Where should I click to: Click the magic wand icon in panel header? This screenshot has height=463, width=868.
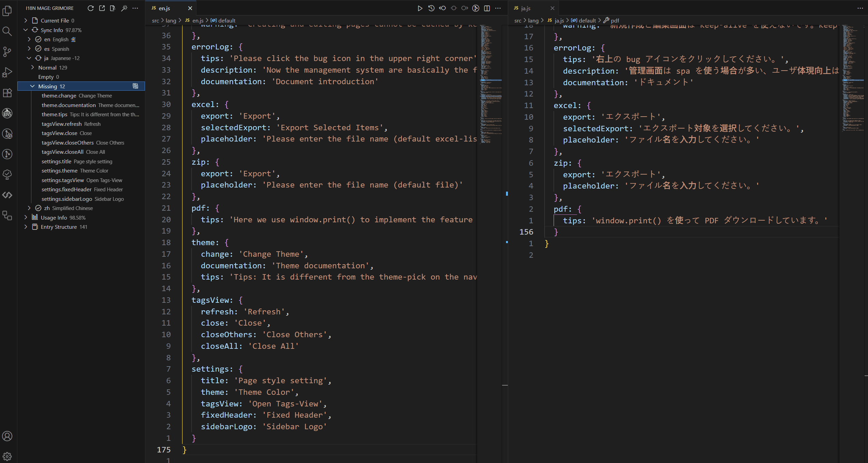(x=124, y=8)
